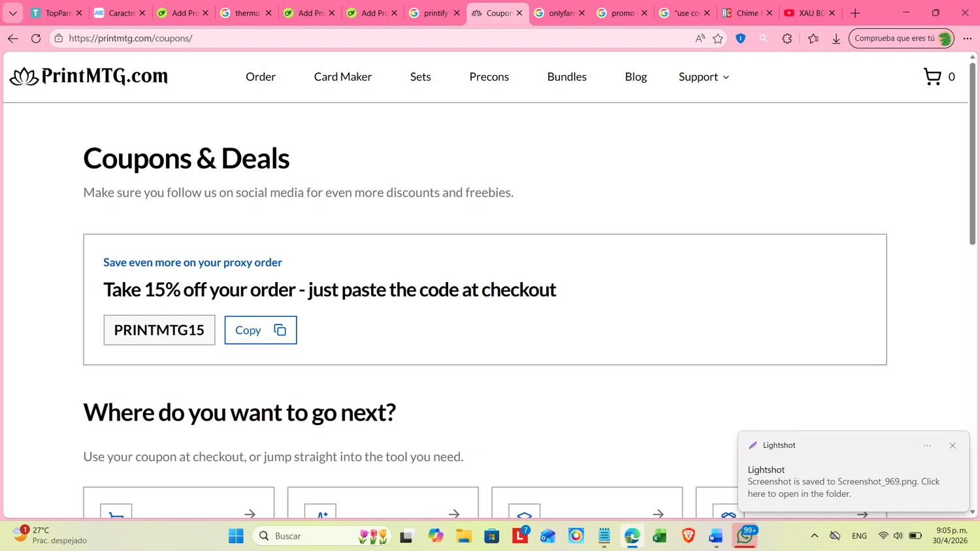Open Lightshot notification options menu
Viewport: 980px width, 551px height.
927,445
